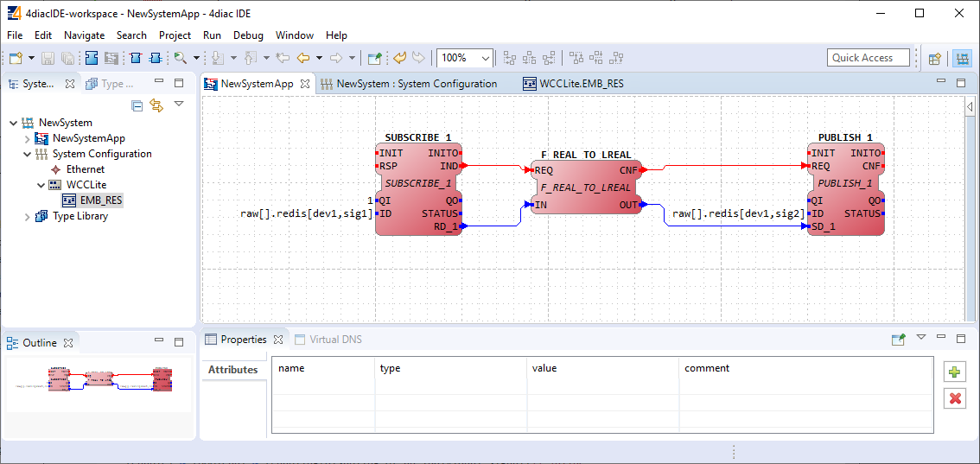980x464 pixels.
Task: Open the Run menu
Action: click(212, 35)
